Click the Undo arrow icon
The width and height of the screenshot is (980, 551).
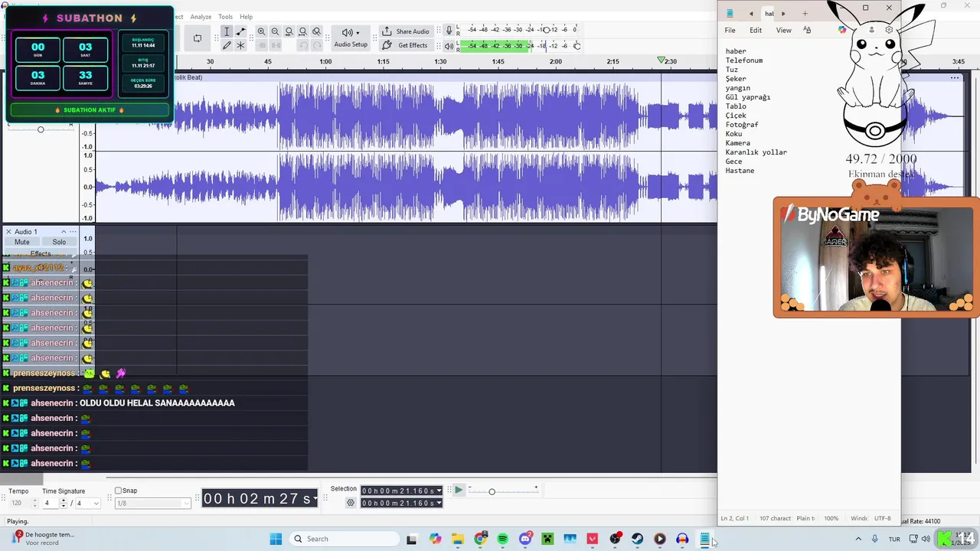302,45
